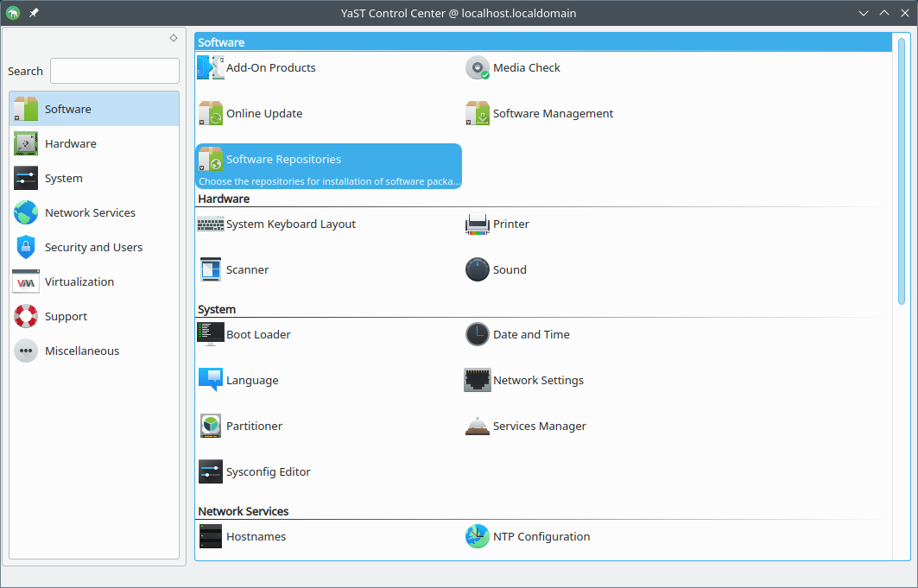Click the Services Manager text label
Screen dimensions: 918x588
pyautogui.click(x=539, y=426)
